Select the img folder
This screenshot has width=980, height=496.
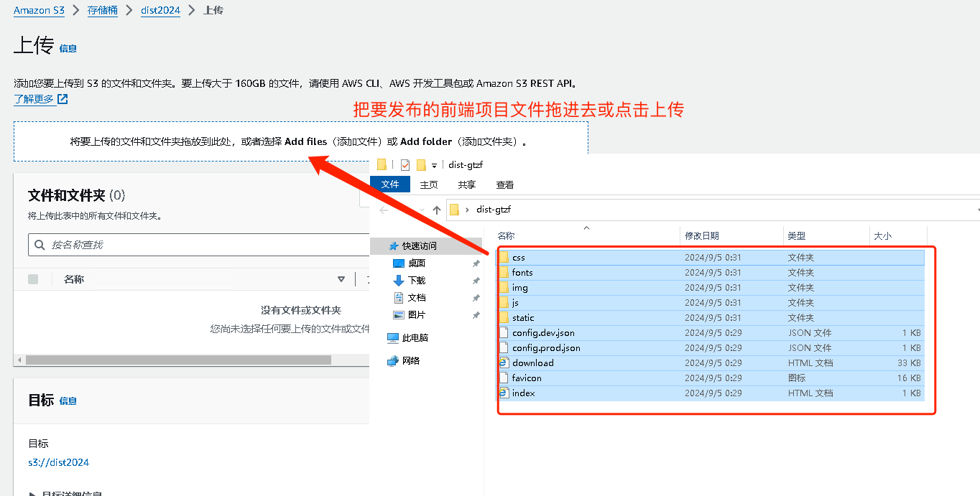pos(711,287)
